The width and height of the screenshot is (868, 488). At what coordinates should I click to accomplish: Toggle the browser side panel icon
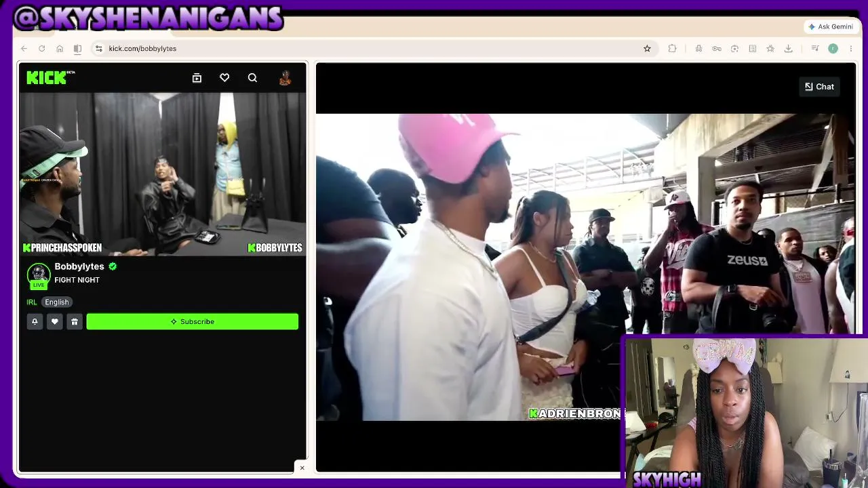point(77,49)
